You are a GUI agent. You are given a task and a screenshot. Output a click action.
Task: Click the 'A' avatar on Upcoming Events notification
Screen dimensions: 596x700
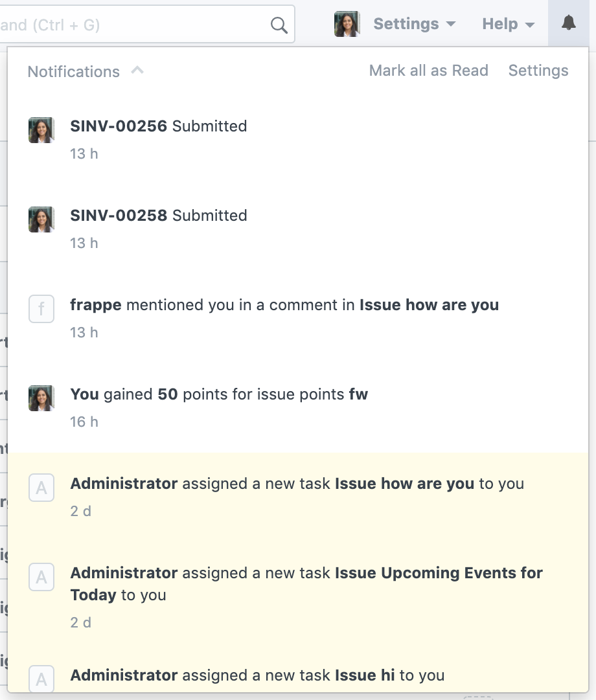click(x=41, y=577)
